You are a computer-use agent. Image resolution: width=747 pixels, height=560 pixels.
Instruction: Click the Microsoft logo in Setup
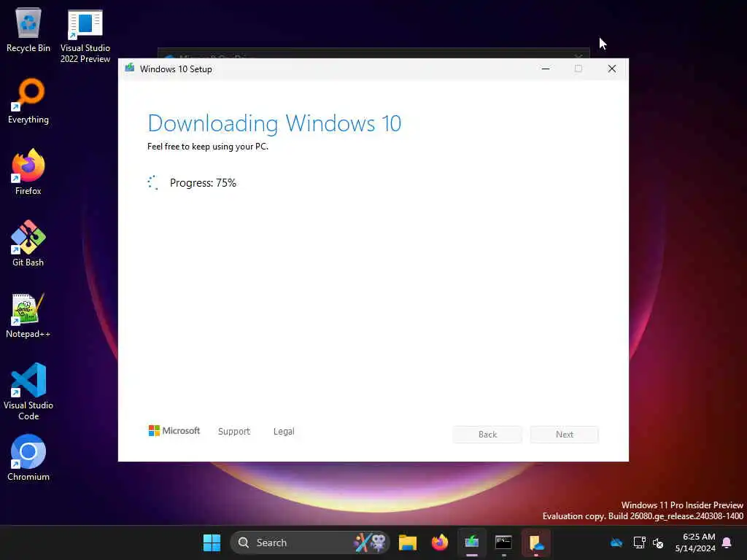(x=174, y=430)
